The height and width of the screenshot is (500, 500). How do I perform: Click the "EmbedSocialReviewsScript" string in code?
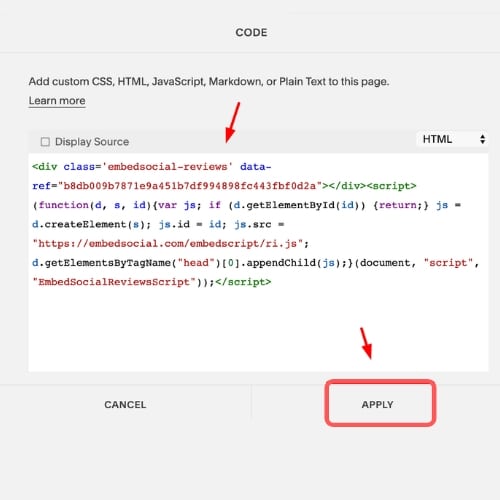coord(113,282)
